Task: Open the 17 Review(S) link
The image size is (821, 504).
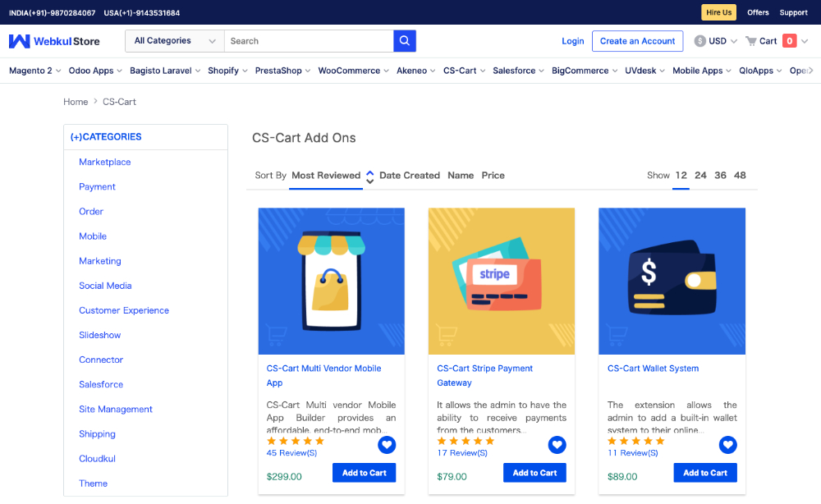Action: click(x=462, y=453)
